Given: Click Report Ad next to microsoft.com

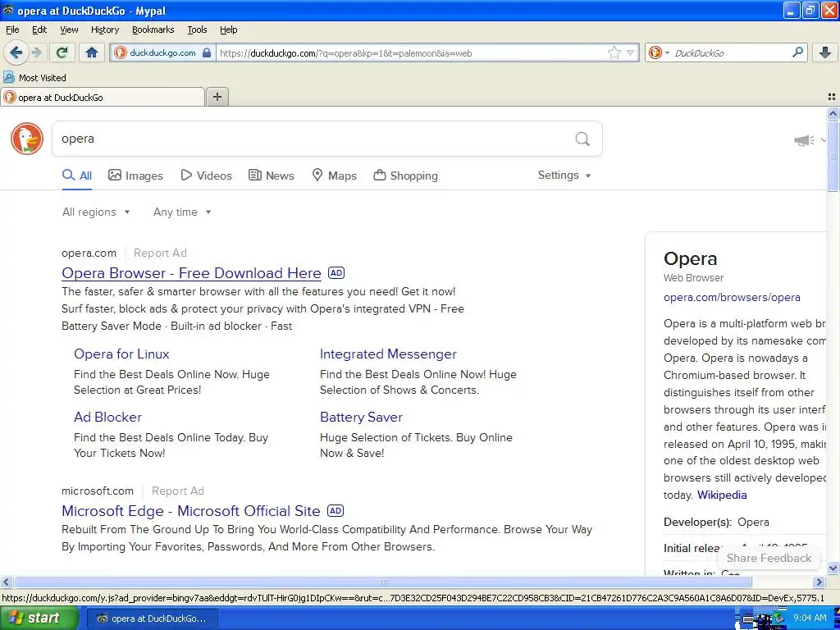Looking at the screenshot, I should coord(178,491).
